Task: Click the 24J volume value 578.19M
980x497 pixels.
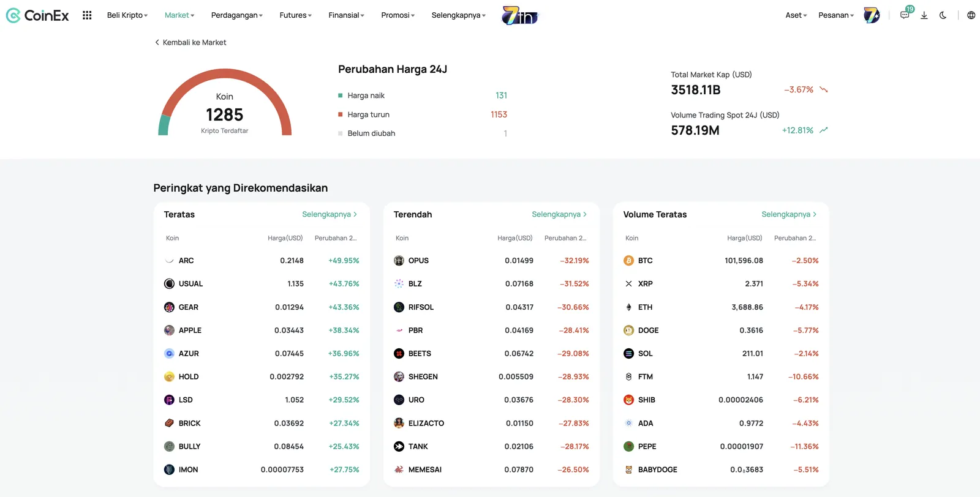Action: click(x=695, y=130)
